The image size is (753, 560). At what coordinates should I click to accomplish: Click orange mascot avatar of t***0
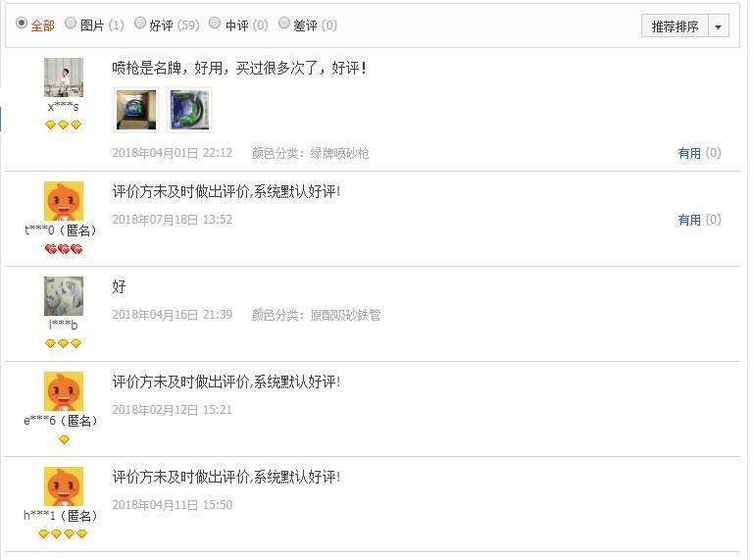tap(64, 201)
